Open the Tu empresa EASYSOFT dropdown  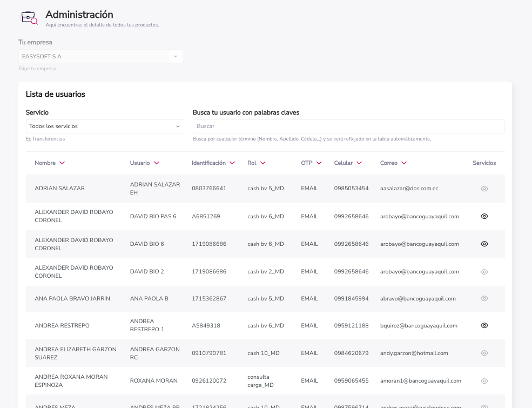100,56
